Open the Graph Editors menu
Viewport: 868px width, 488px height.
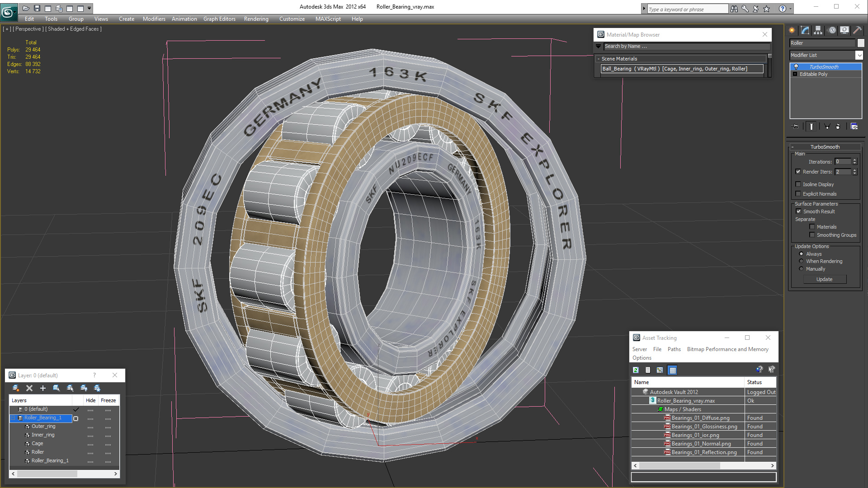219,19
